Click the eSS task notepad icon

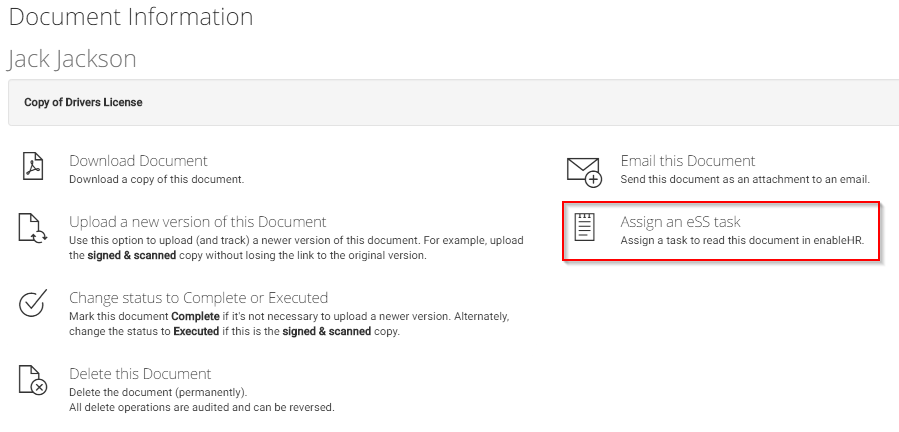coord(584,228)
